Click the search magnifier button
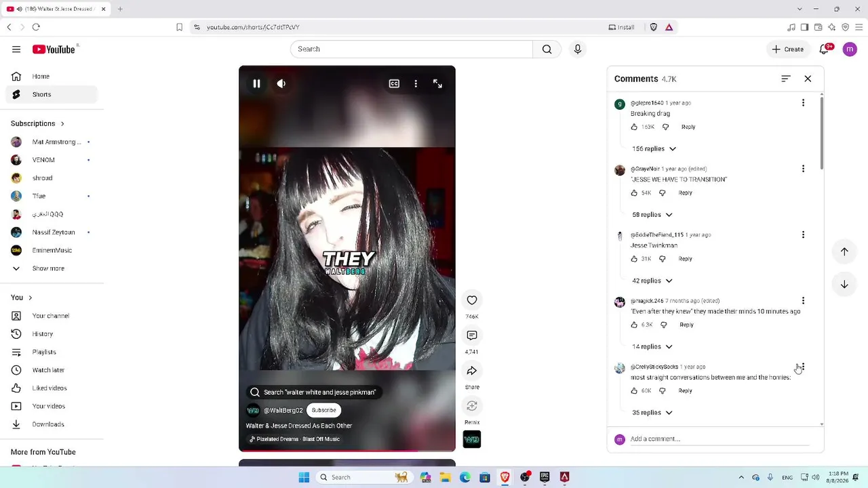Image resolution: width=868 pixels, height=488 pixels. tap(547, 49)
